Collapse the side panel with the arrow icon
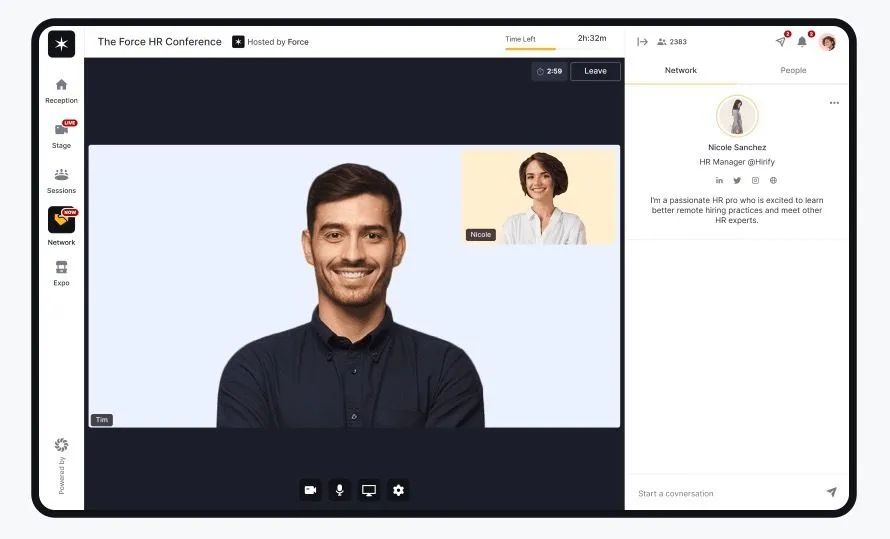Screen dimensions: 890x539 pos(642,41)
